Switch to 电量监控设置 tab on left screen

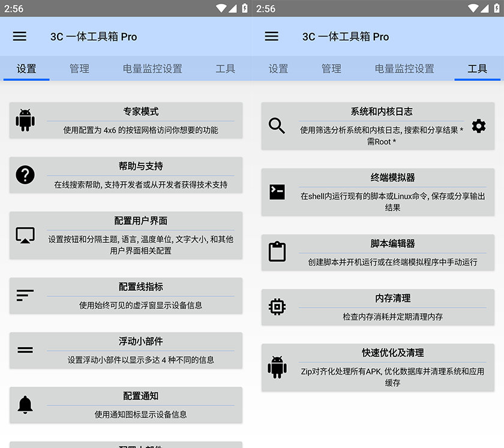coord(152,68)
